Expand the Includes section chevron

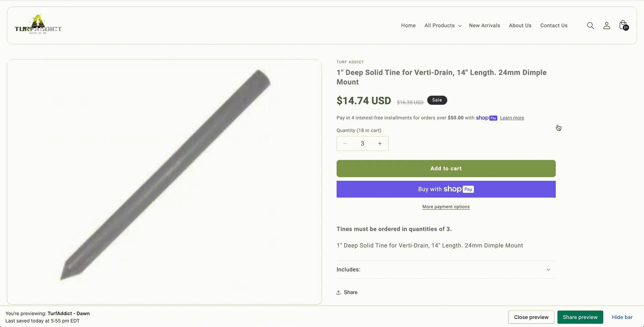[x=548, y=269]
